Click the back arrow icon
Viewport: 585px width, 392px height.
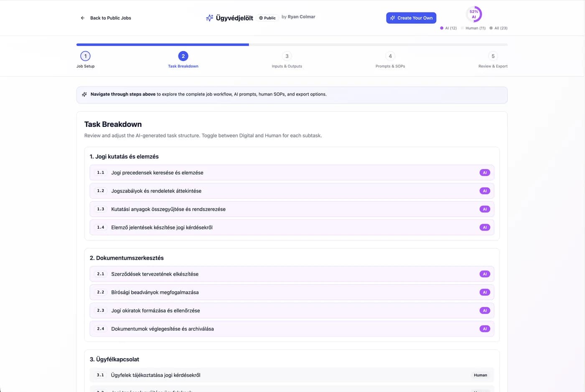pyautogui.click(x=82, y=18)
